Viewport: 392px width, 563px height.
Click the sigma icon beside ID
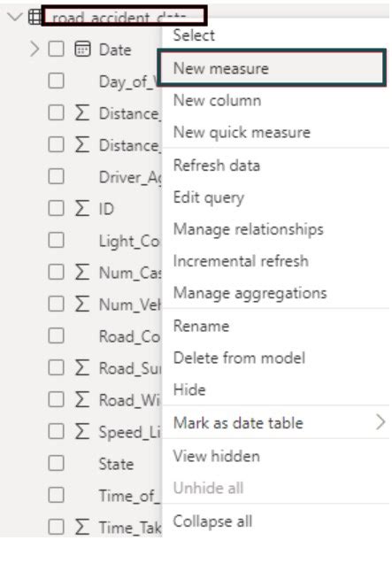click(81, 208)
